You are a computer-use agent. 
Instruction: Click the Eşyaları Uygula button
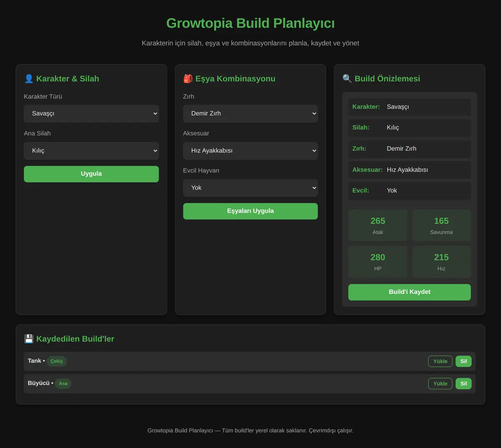(250, 211)
